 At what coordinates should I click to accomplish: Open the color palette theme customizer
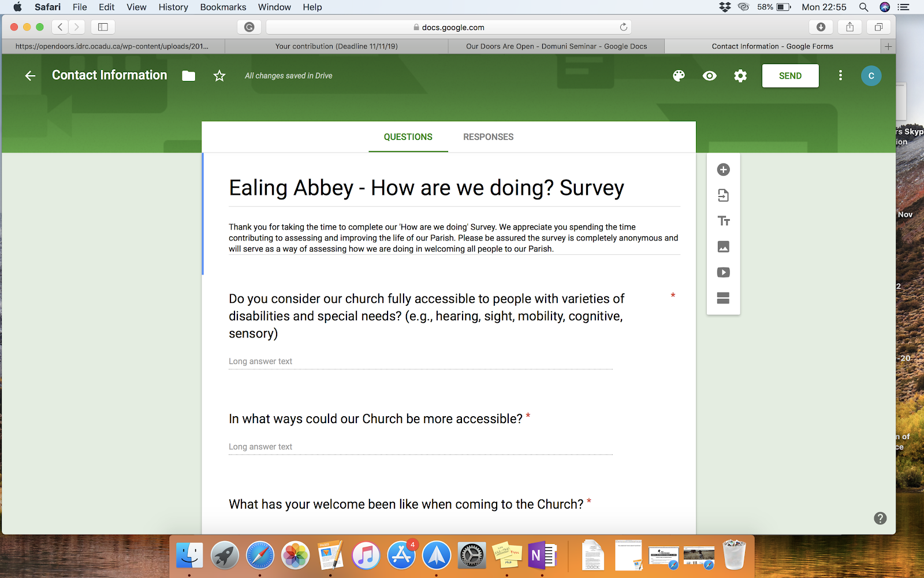(679, 76)
